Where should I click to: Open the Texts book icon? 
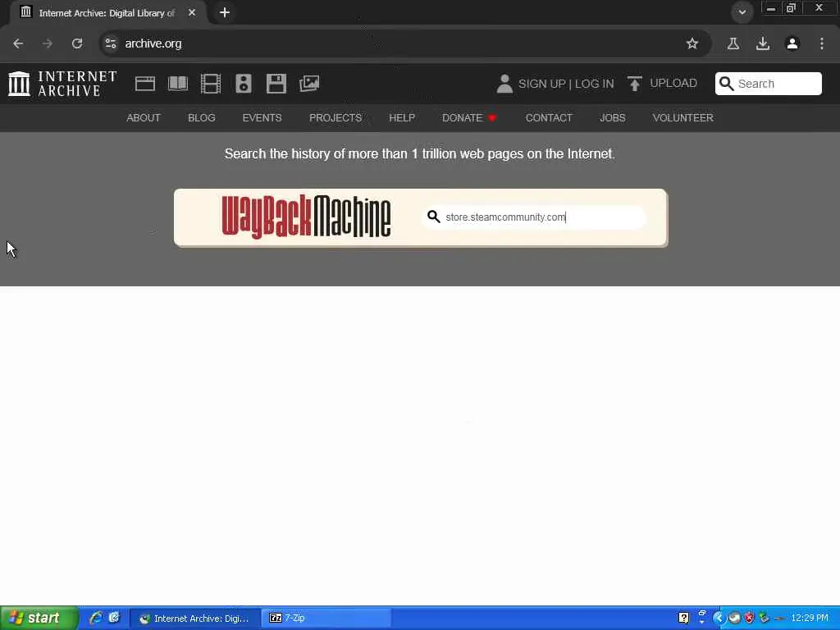point(178,84)
